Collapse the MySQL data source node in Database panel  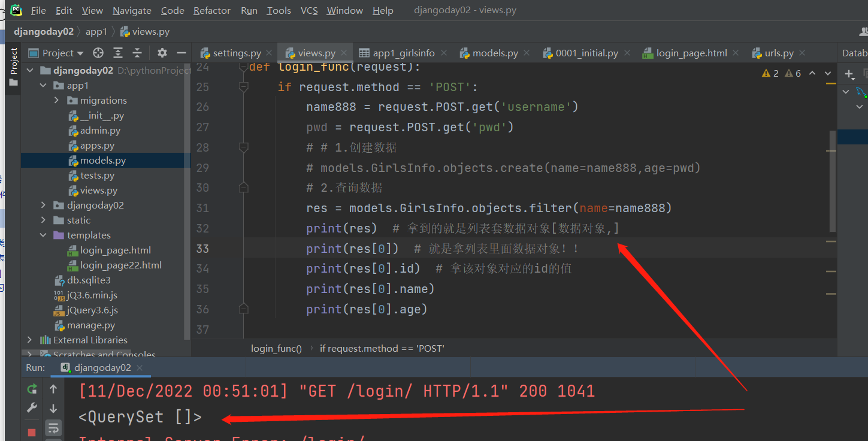(x=846, y=92)
